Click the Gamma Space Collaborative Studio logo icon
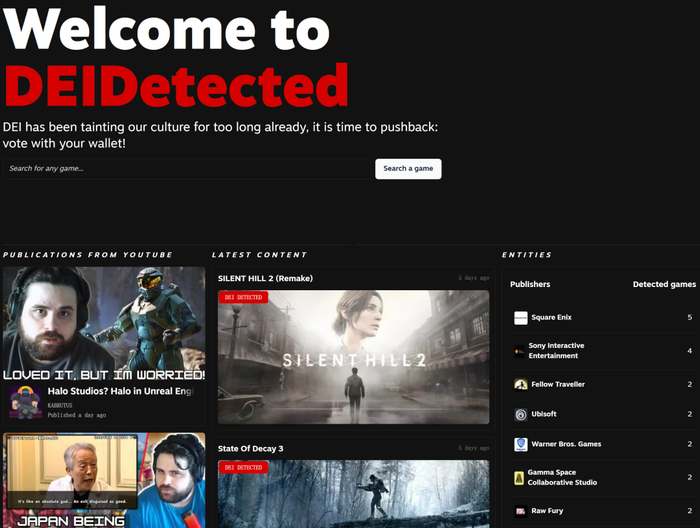This screenshot has height=528, width=700. coord(519,478)
